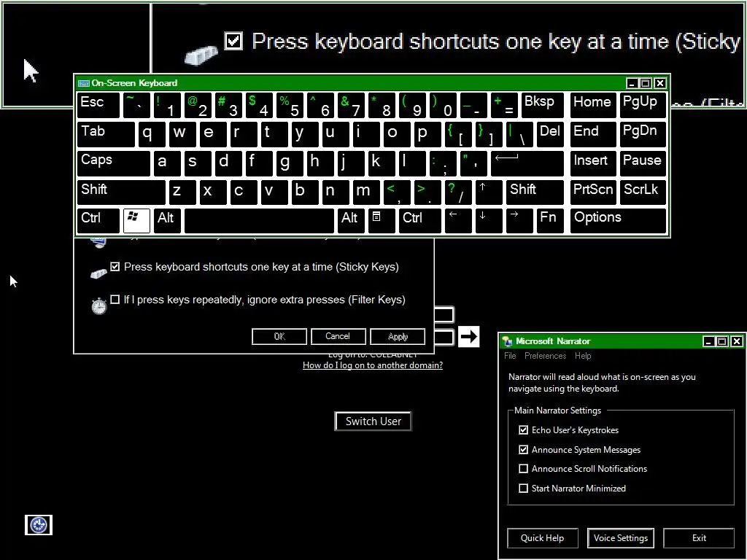Tap the letter q key

pos(152,134)
